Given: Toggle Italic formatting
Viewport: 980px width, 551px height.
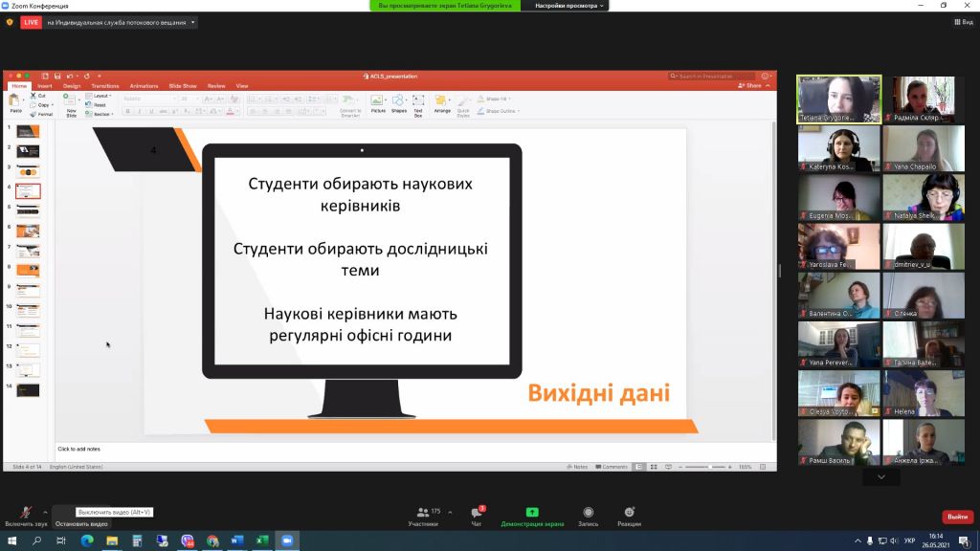Looking at the screenshot, I should 139,111.
